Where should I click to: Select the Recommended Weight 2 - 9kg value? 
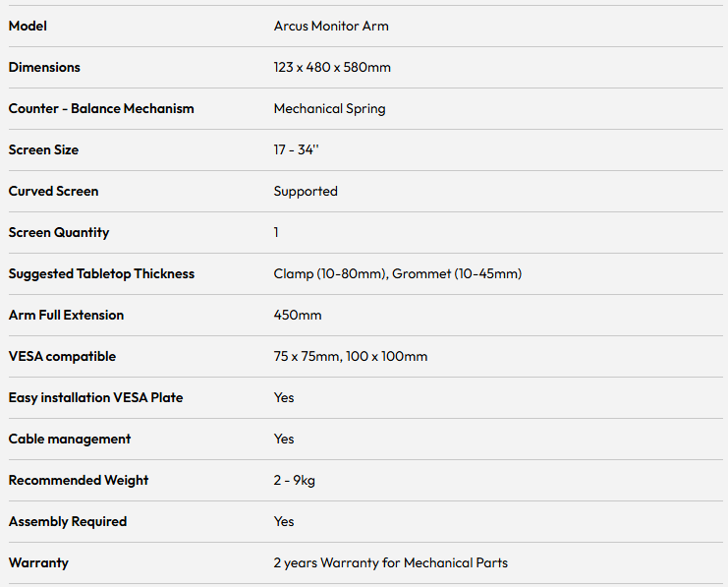click(x=295, y=481)
